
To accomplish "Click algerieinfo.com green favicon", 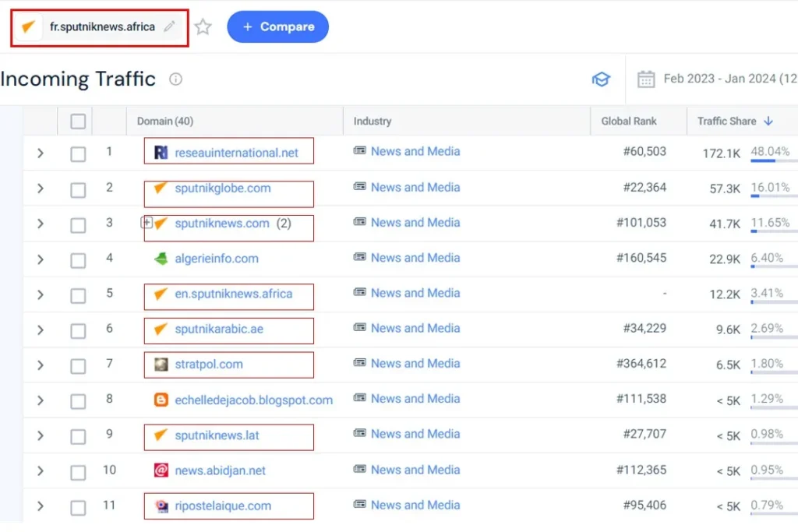I will coord(161,259).
